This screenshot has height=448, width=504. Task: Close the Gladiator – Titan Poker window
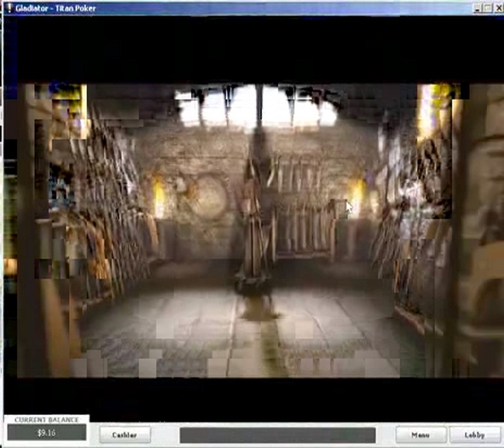point(498,8)
